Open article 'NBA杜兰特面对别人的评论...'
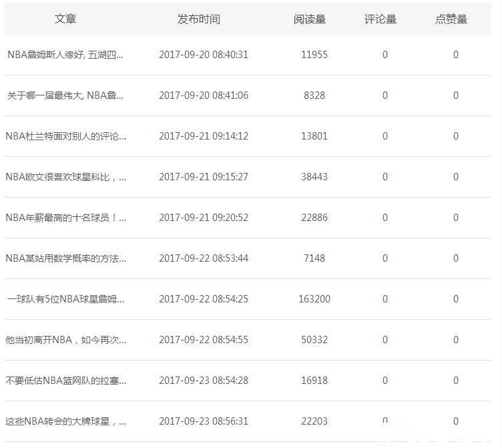 (x=65, y=136)
